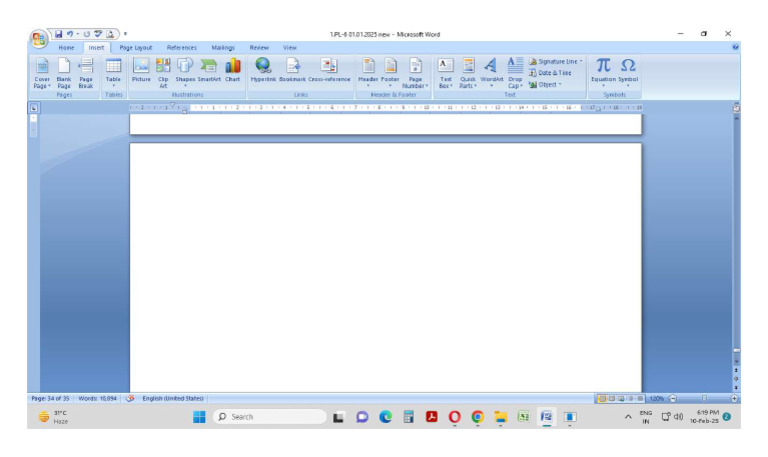The image size is (768, 457).
Task: Open Word Count from status bar
Action: coord(97,398)
